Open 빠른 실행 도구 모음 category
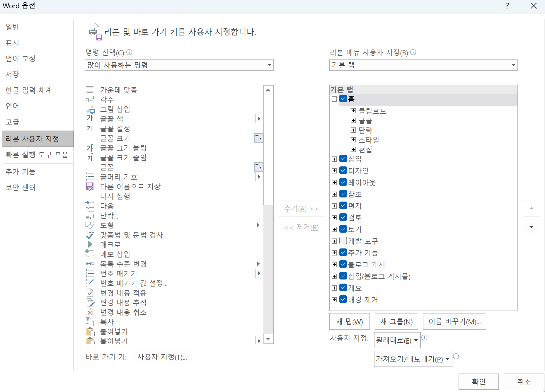This screenshot has height=392, width=545. pyautogui.click(x=38, y=155)
